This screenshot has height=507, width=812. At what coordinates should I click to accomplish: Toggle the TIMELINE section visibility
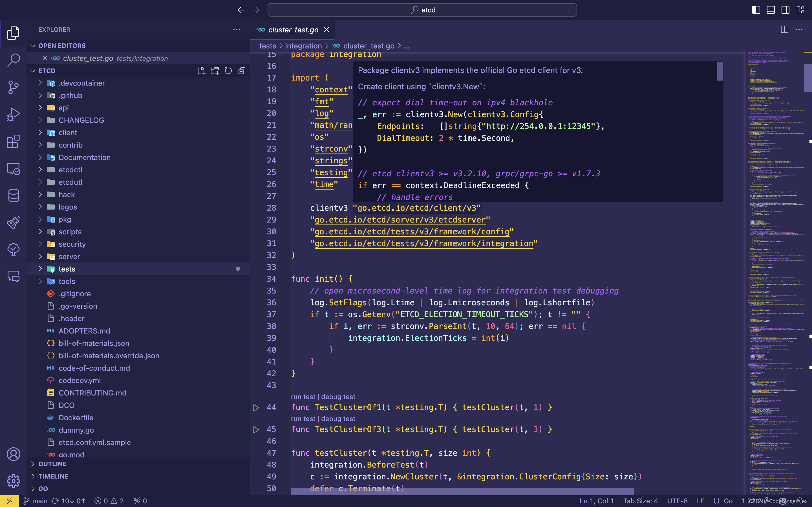click(x=51, y=476)
